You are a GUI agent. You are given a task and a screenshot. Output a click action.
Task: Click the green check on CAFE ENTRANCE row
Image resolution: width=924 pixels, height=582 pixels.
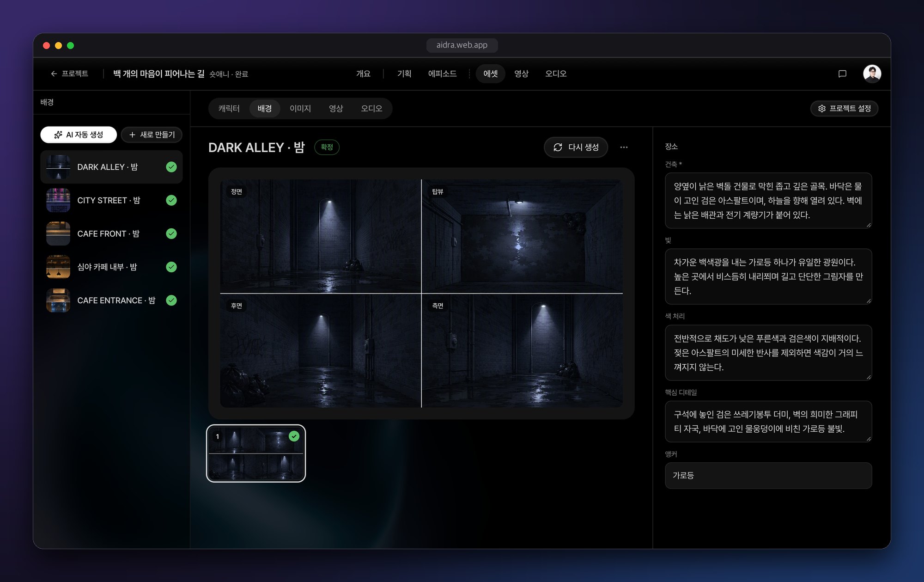coord(171,300)
